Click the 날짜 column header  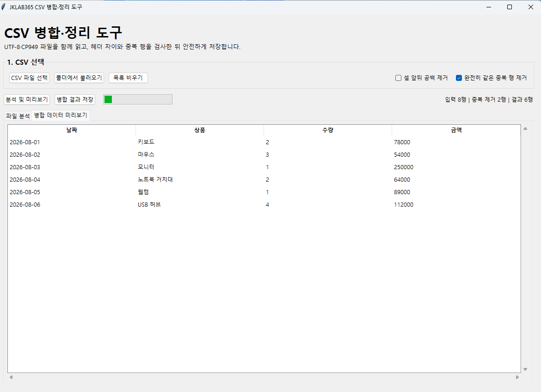pos(72,130)
